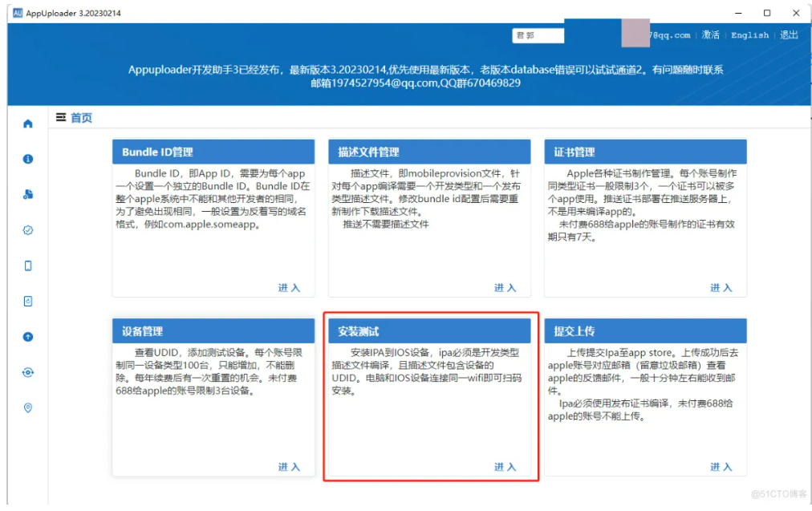Select the 证书管理 card header
This screenshot has width=812, height=511.
645,152
